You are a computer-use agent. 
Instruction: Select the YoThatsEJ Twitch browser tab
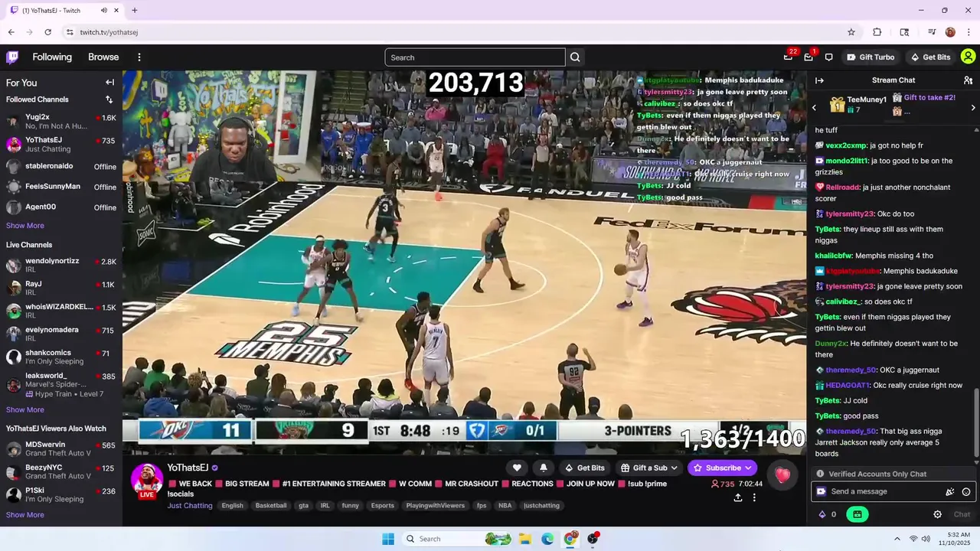tap(64, 10)
